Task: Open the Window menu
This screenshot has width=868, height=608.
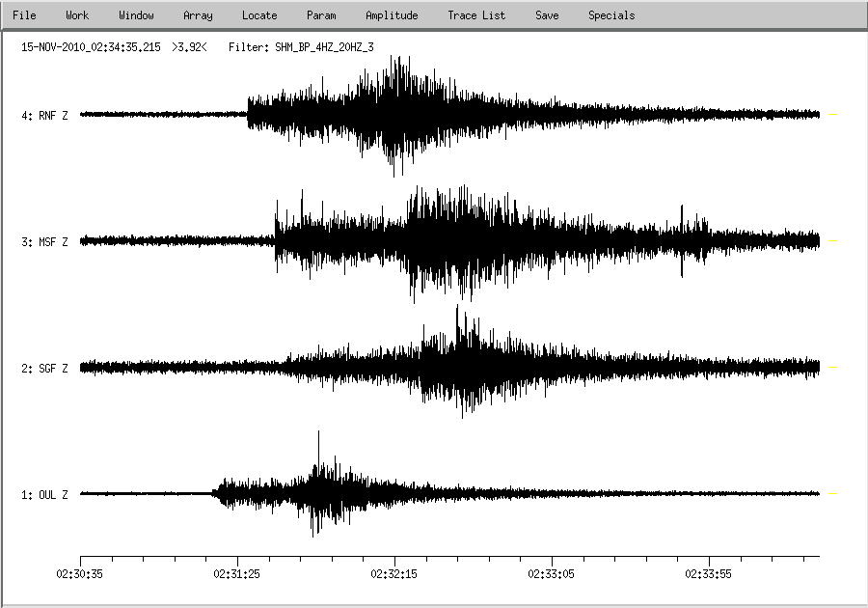Action: (x=136, y=15)
